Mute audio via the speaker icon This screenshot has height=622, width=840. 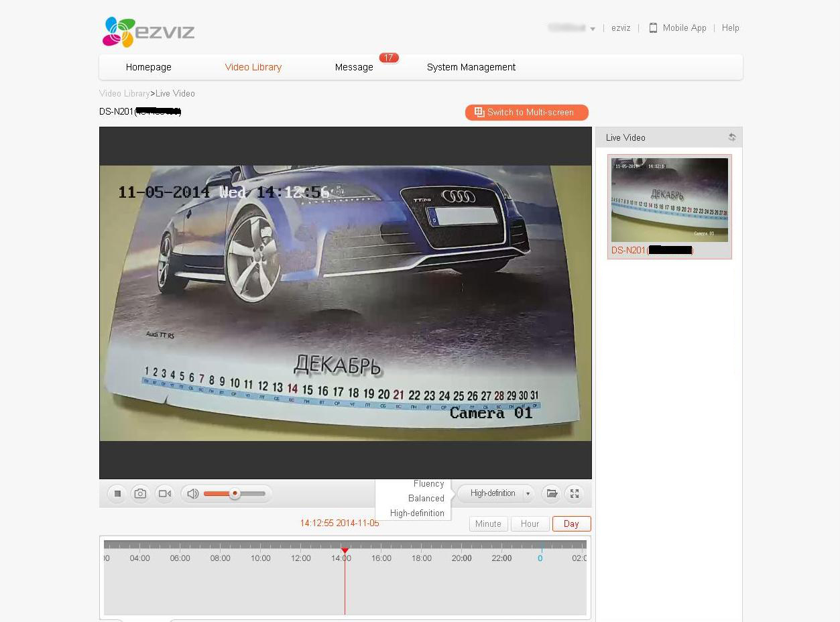(x=192, y=494)
